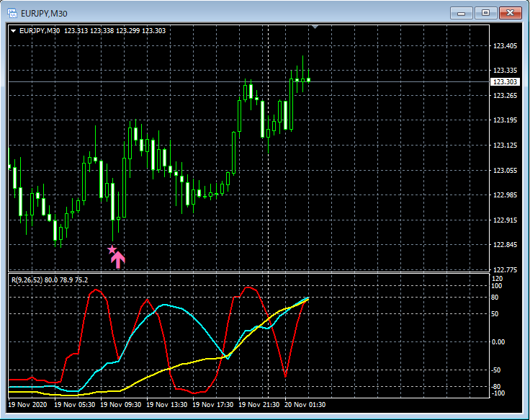
Task: Click the pink star marker on chart
Action: (x=112, y=250)
